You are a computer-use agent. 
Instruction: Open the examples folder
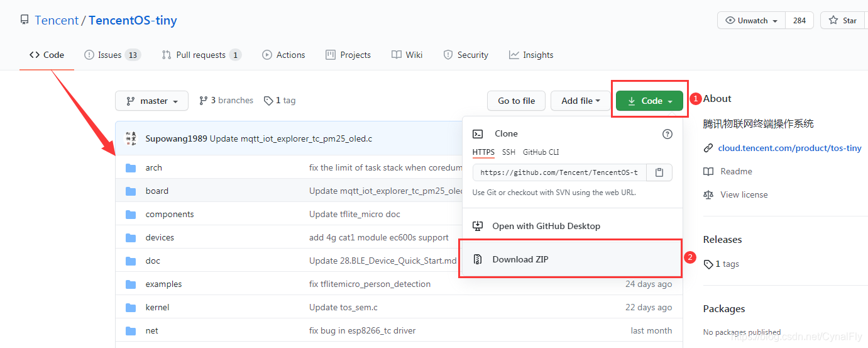[x=163, y=284]
